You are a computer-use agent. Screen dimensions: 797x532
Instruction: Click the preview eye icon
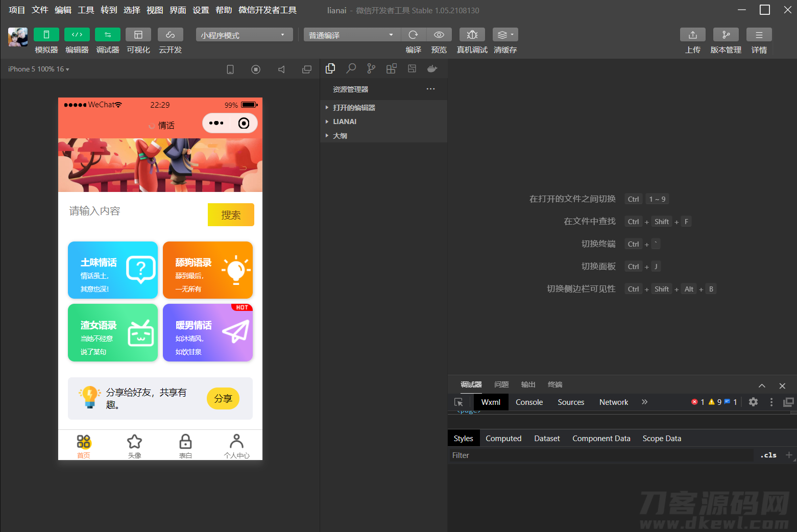pyautogui.click(x=439, y=35)
